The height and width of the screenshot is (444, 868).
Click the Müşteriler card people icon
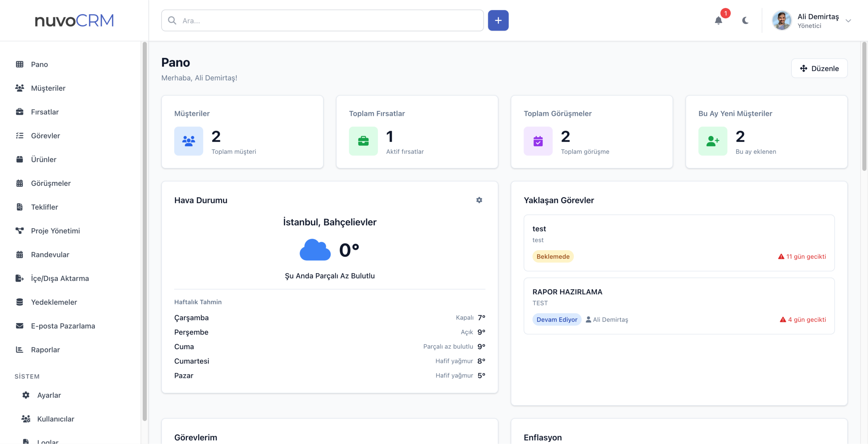point(189,141)
